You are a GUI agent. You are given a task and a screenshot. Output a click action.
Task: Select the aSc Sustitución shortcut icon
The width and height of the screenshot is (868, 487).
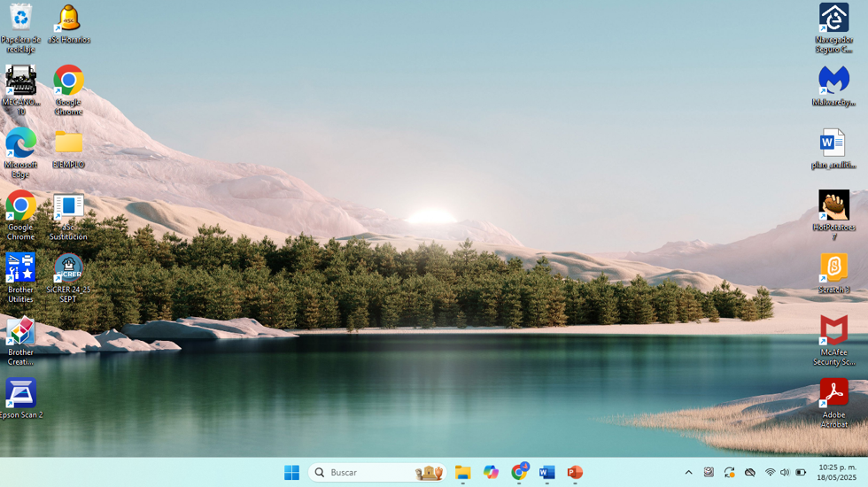pyautogui.click(x=69, y=216)
